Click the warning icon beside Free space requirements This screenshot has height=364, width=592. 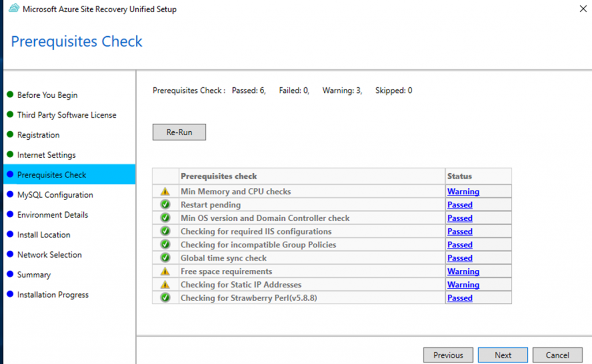point(165,272)
